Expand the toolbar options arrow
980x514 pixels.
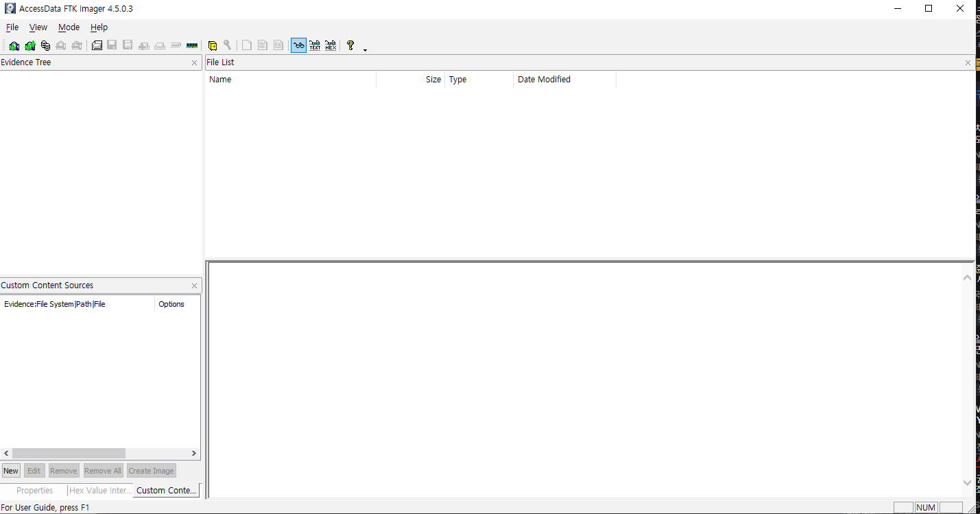tap(365, 49)
